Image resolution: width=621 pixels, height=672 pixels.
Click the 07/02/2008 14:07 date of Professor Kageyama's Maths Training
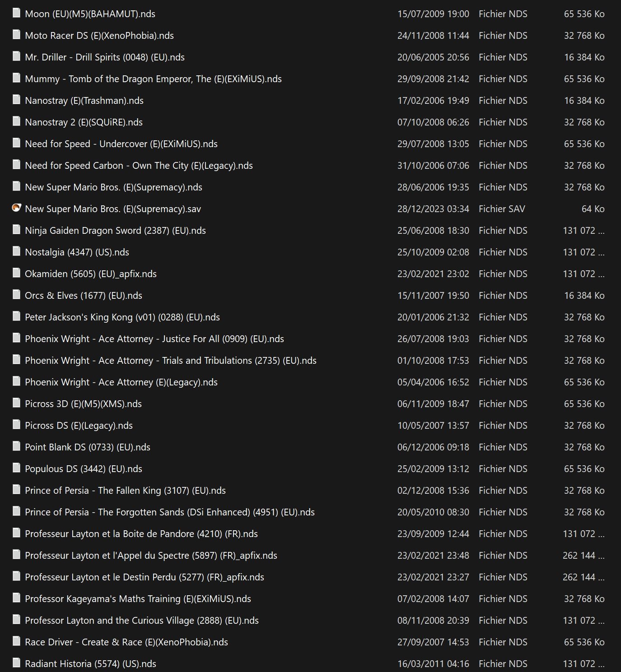433,599
